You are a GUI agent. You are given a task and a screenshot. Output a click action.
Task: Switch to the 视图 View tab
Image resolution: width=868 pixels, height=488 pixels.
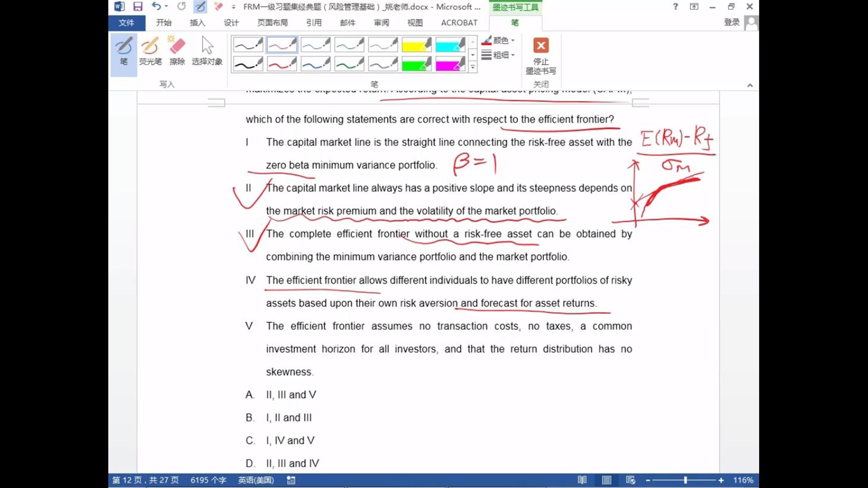click(415, 23)
